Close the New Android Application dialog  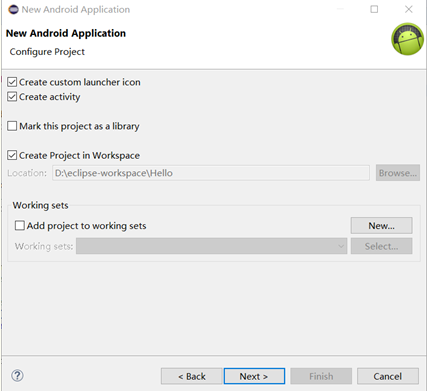coord(409,9)
